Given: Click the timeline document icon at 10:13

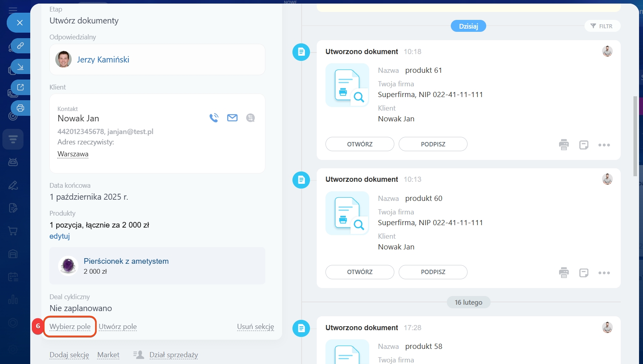Looking at the screenshot, I should click(x=301, y=180).
